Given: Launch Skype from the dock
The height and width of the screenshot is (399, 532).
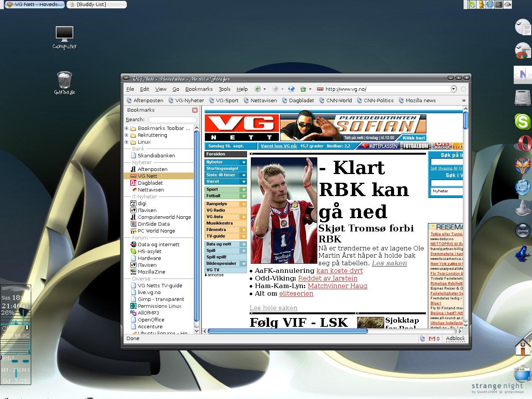Looking at the screenshot, I should pyautogui.click(x=522, y=122).
